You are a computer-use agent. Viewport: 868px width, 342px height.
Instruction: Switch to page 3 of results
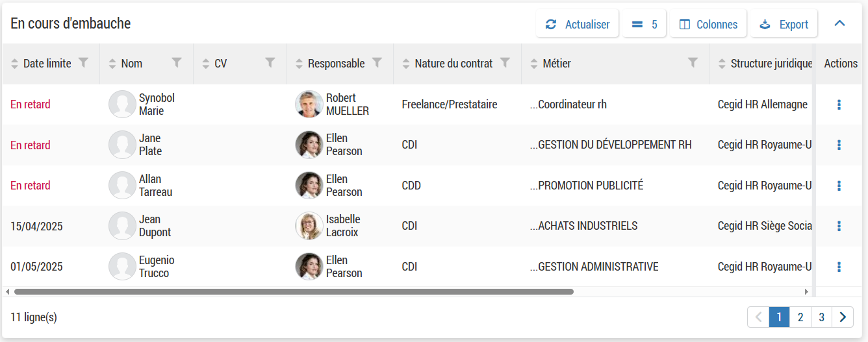click(821, 317)
